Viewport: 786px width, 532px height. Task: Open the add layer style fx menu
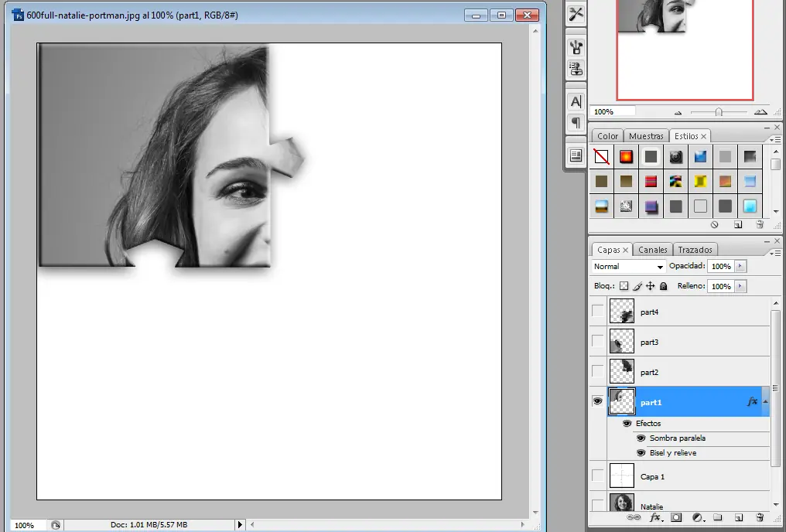point(654,517)
